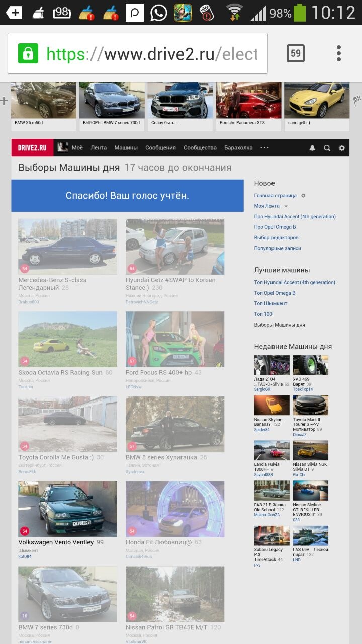Open the Свату быть... banner thumbnail
This screenshot has width=362, height=644.
(180, 100)
